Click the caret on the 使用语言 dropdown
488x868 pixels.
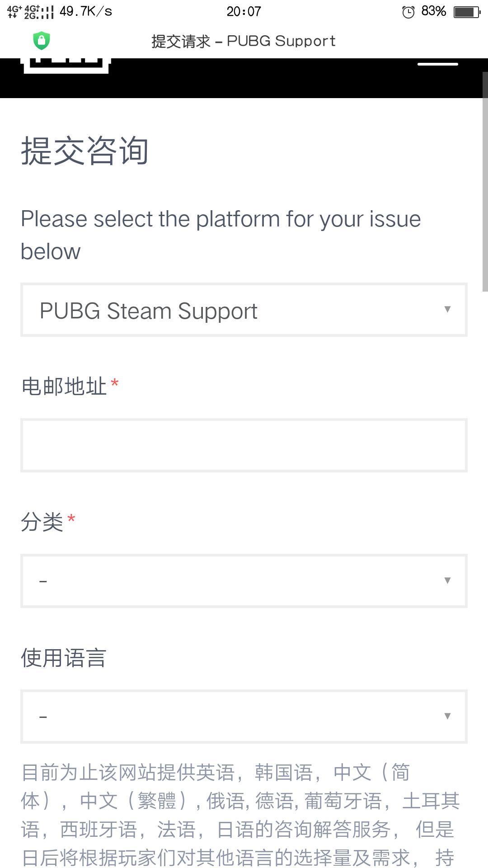(447, 716)
